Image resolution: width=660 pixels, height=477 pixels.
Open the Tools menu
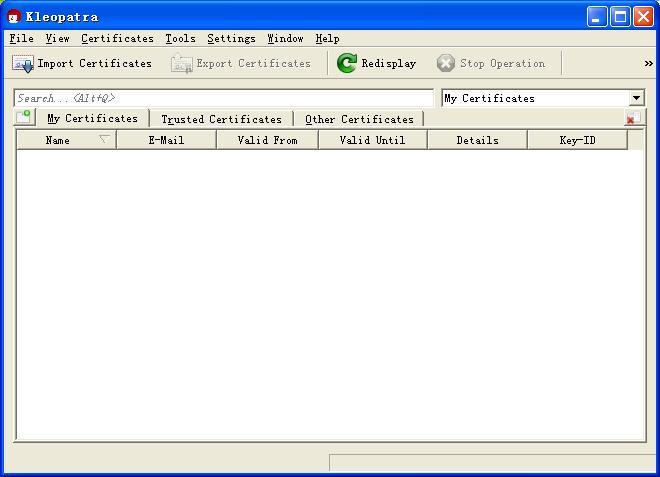click(180, 38)
